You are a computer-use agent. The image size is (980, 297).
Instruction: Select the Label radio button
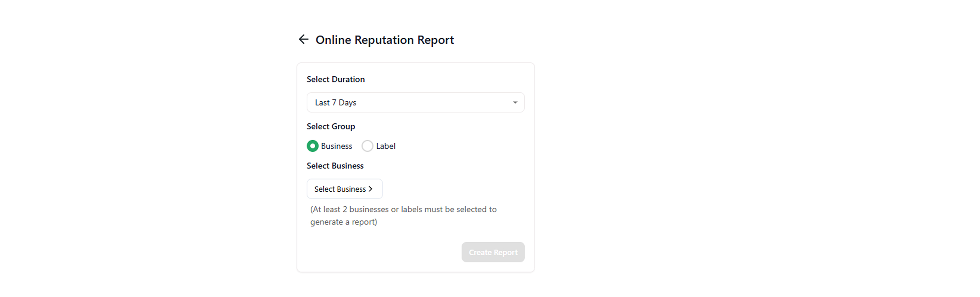tap(367, 146)
